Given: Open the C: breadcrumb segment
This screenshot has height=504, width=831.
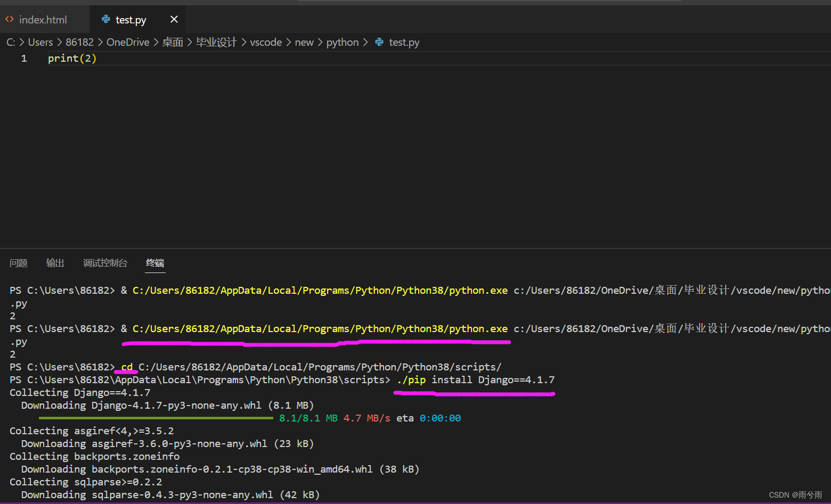Looking at the screenshot, I should coord(11,42).
